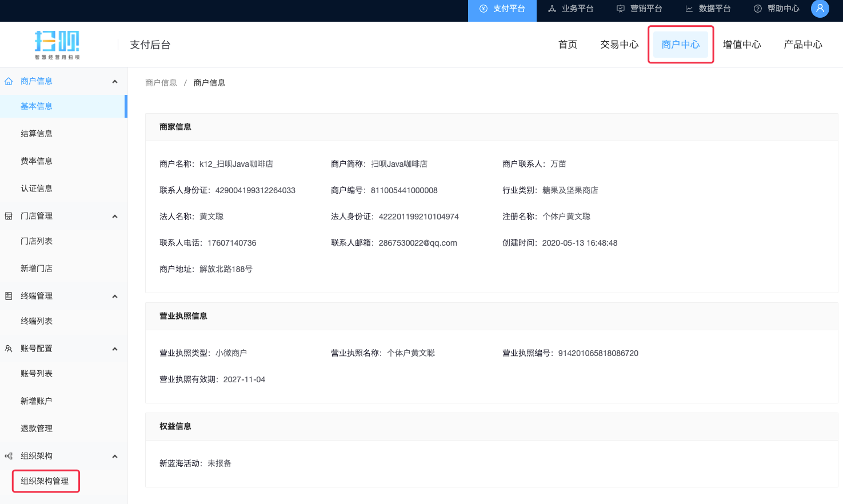Click the 数据平台 chart icon
Screen dimensions: 843x504
(689, 9)
